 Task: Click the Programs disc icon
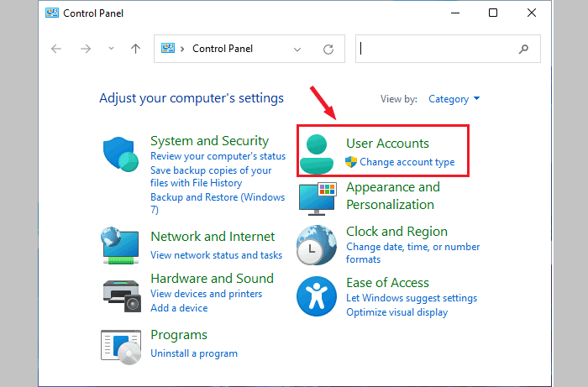tap(121, 347)
